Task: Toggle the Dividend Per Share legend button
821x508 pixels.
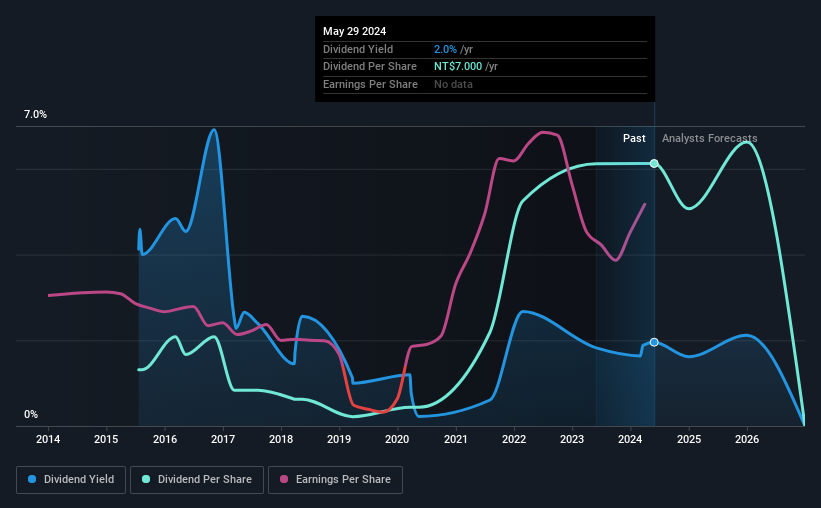Action: click(x=197, y=480)
